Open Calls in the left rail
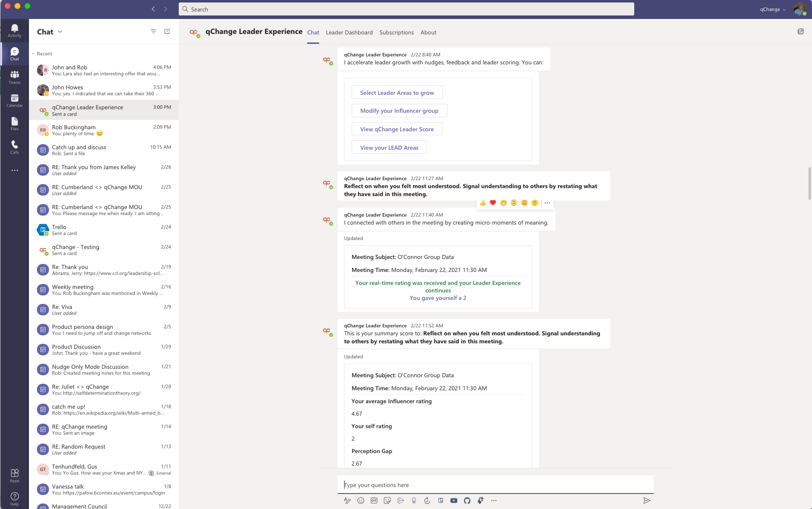The width and height of the screenshot is (812, 509). tap(14, 147)
